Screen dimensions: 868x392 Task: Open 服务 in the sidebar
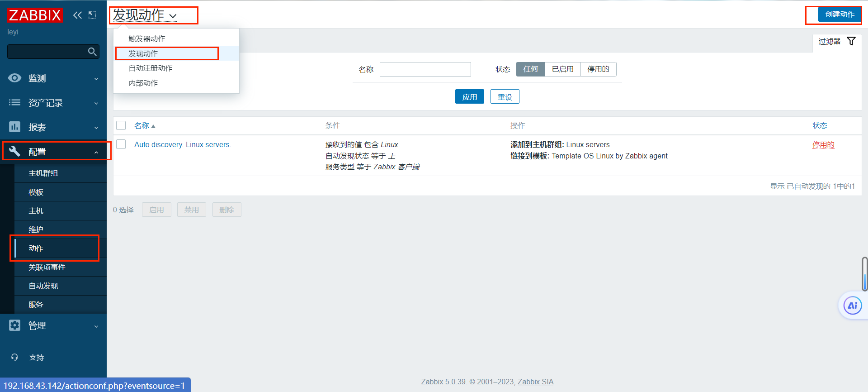click(61, 304)
